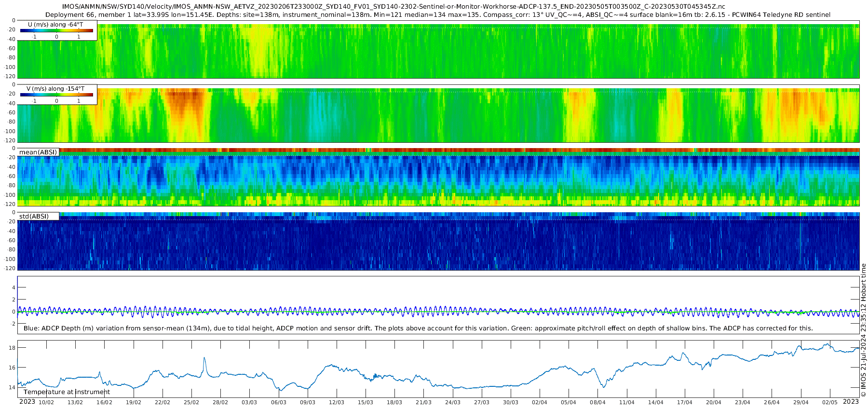868x410 pixels.
Task: Click the 2023 year label at bottom left
Action: click(x=27, y=402)
